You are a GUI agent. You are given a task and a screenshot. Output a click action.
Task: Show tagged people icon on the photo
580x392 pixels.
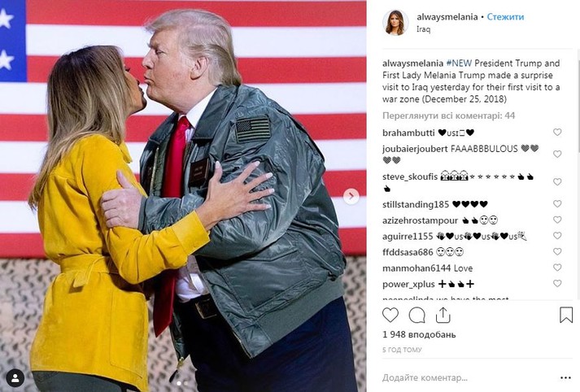pos(15,378)
